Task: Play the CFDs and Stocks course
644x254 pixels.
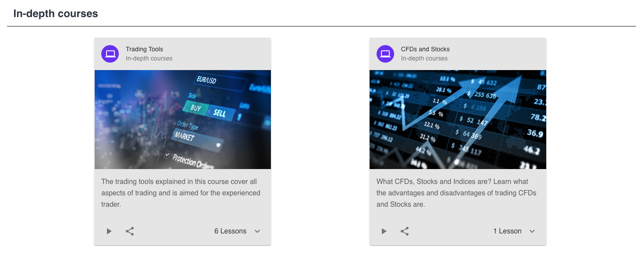Action: (x=384, y=231)
